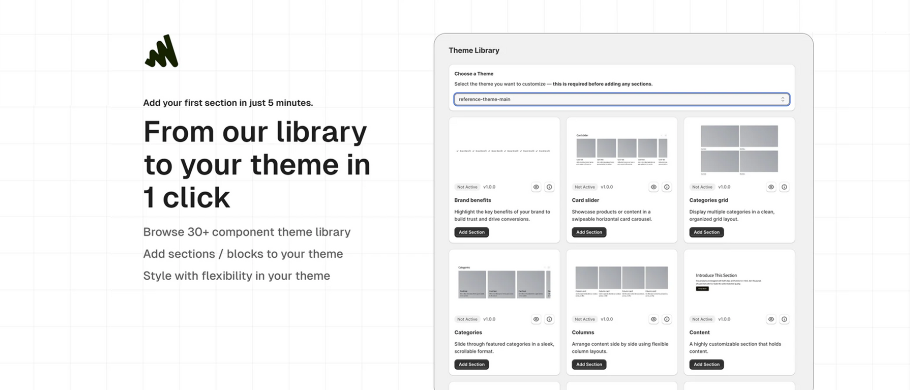This screenshot has height=390, width=910.
Task: Open info icon on Categories card
Action: 549,319
